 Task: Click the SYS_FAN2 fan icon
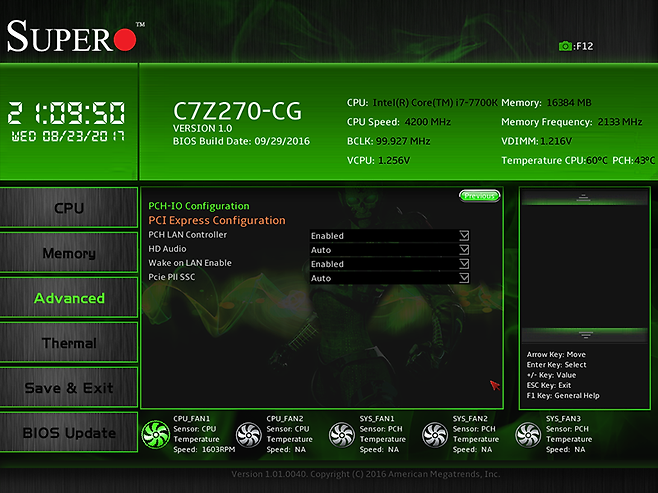point(435,435)
